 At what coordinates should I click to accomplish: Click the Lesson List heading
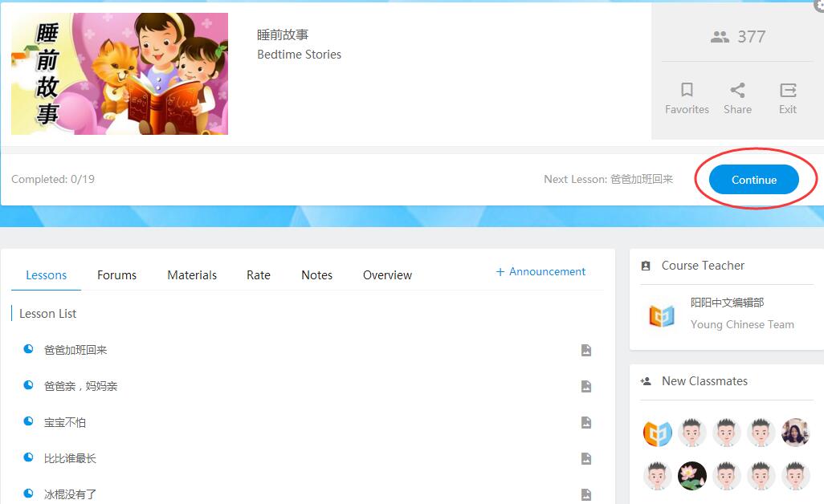48,314
